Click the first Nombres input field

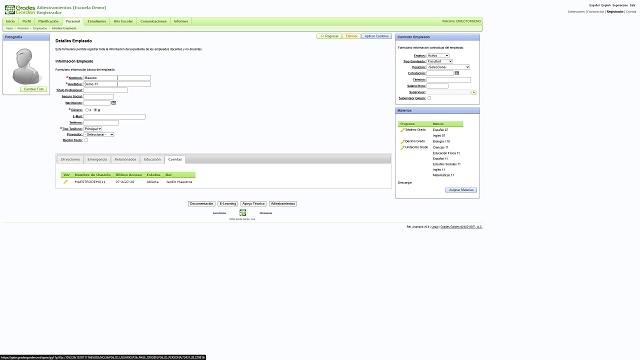(x=100, y=78)
